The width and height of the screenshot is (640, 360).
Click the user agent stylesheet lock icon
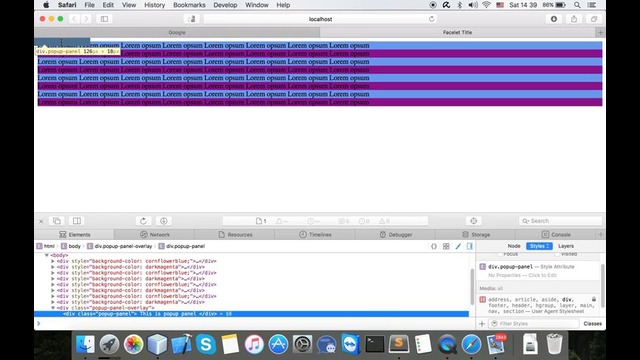[594, 299]
